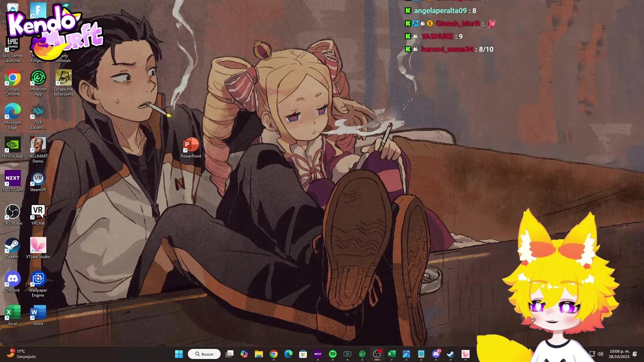Open Excel from the taskbar

coord(391,354)
